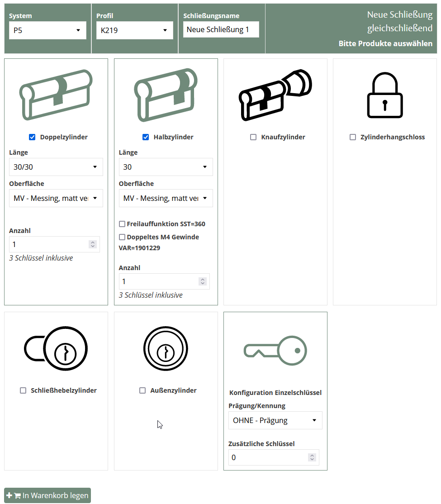This screenshot has height=504, width=441.
Task: Click the Doppelzylinder cylinder icon
Action: tap(56, 95)
